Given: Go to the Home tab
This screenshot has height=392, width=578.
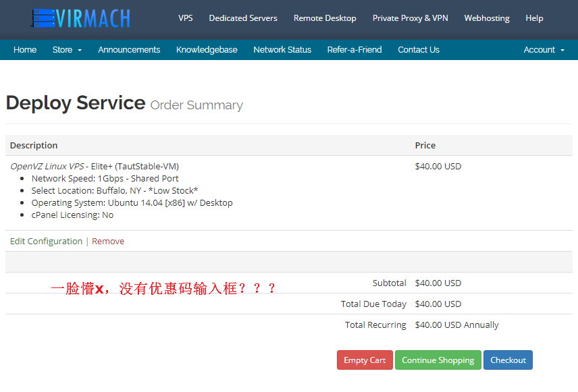Looking at the screenshot, I should pyautogui.click(x=25, y=49).
